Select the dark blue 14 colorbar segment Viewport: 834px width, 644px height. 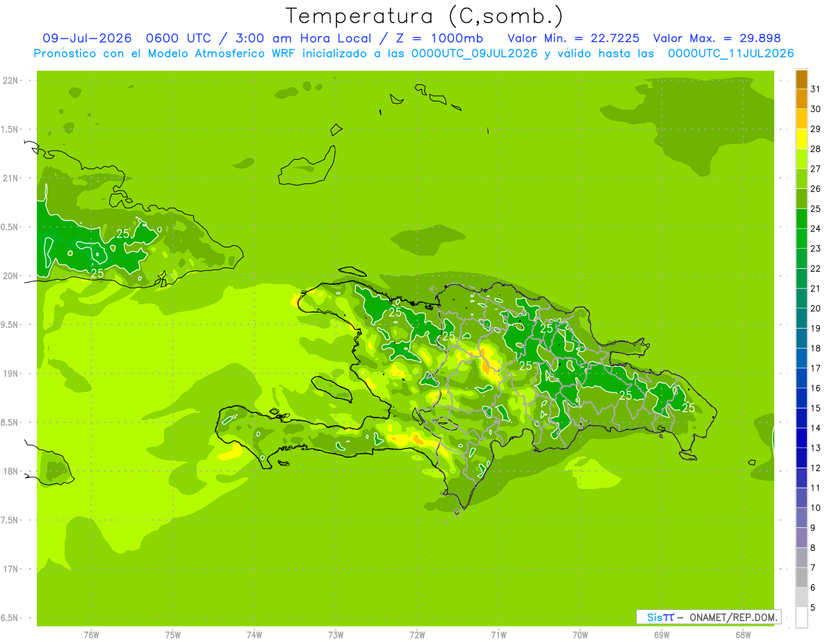801,418
